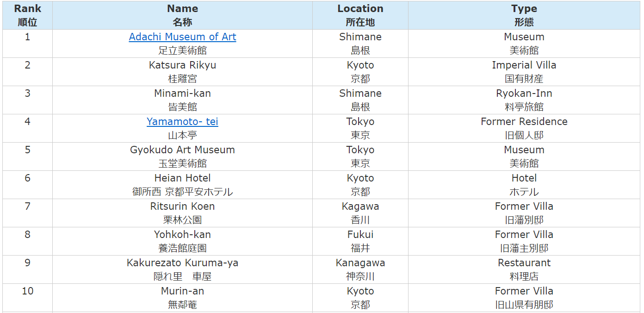Select the Ritsurin Koen row name
644x313 pixels.
pyautogui.click(x=182, y=213)
